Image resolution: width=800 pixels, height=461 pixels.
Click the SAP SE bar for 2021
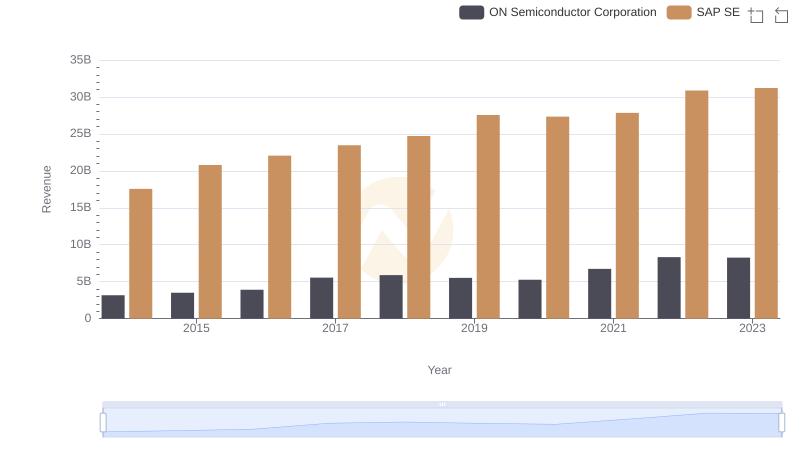click(628, 216)
